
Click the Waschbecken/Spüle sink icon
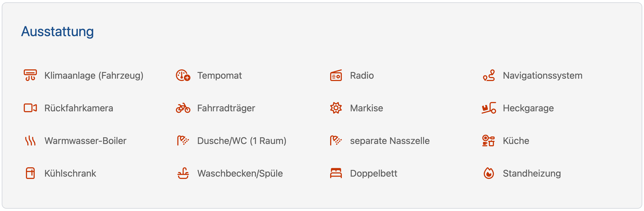pos(183,173)
